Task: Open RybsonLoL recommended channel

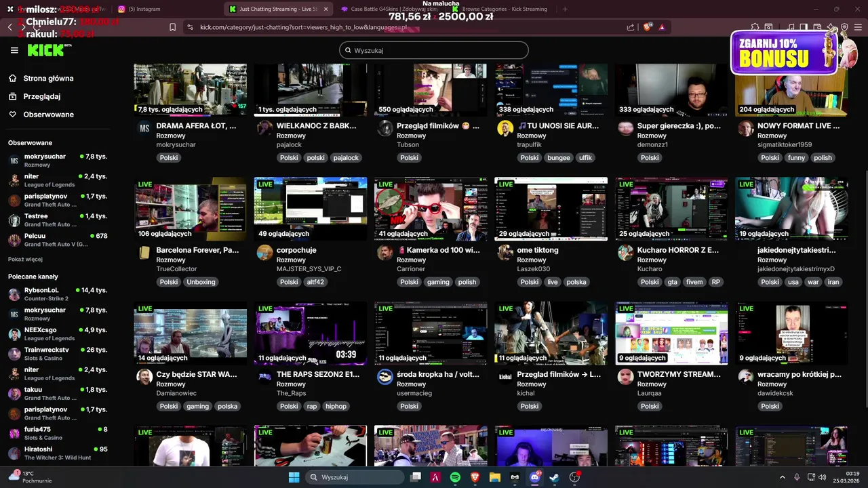Action: tap(58, 293)
